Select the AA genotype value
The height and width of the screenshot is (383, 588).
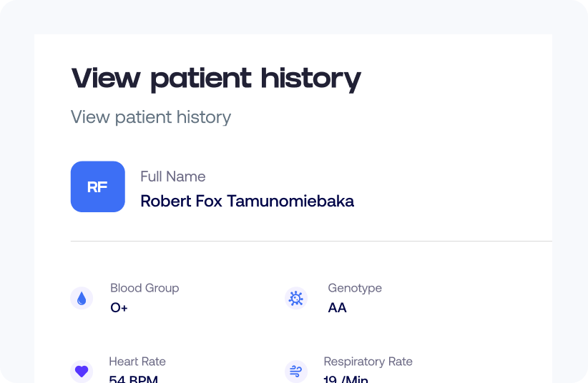pos(337,309)
